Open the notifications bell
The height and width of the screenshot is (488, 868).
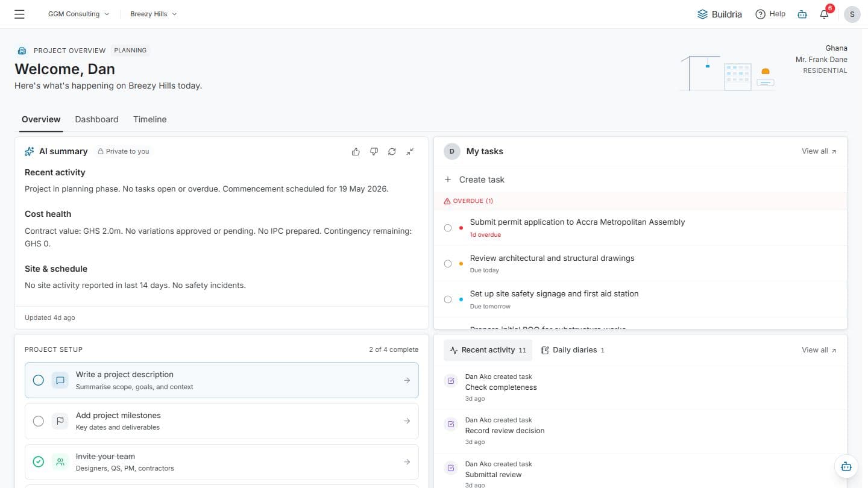tap(825, 14)
